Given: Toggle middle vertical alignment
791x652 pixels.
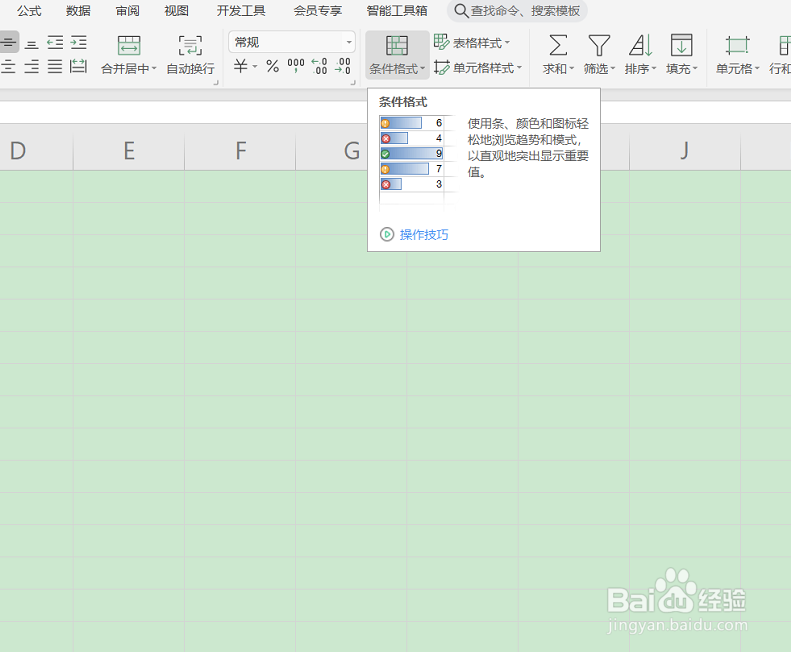Looking at the screenshot, I should (x=9, y=42).
